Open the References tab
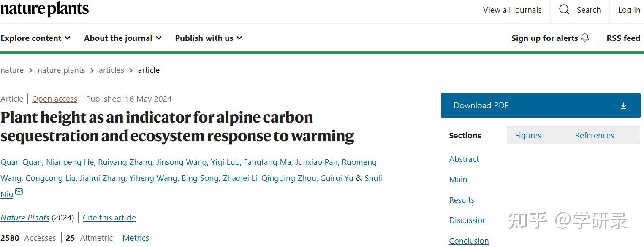Image resolution: width=644 pixels, height=247 pixels. [x=594, y=135]
